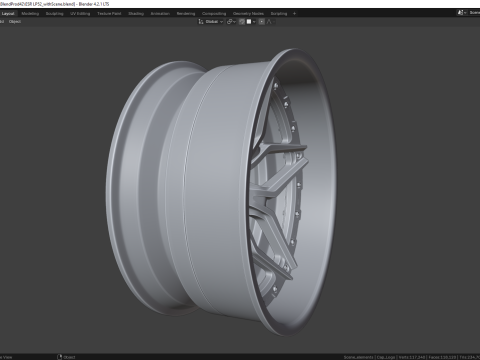Screen dimensions: 480x360
Task: Open the Shading workspace tab
Action: pos(136,14)
